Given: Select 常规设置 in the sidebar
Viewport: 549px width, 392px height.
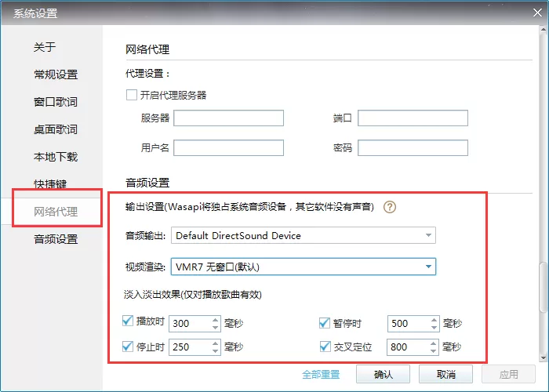Looking at the screenshot, I should (x=56, y=74).
